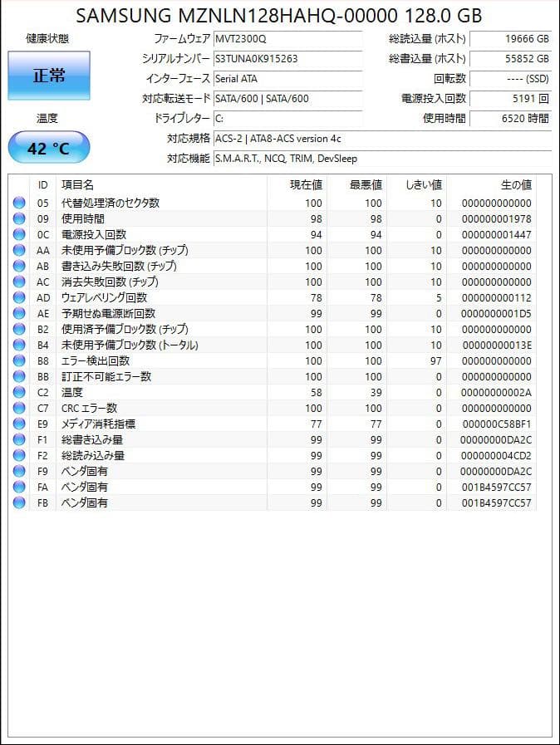The height and width of the screenshot is (745, 560).
Task: Select the 電源投入回数 attribute name in table
Action: (x=94, y=234)
